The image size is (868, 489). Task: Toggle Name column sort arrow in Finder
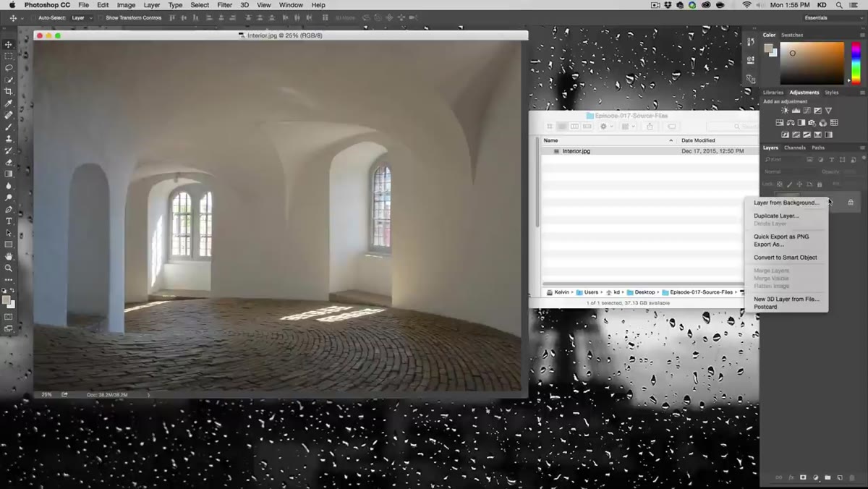(x=671, y=140)
